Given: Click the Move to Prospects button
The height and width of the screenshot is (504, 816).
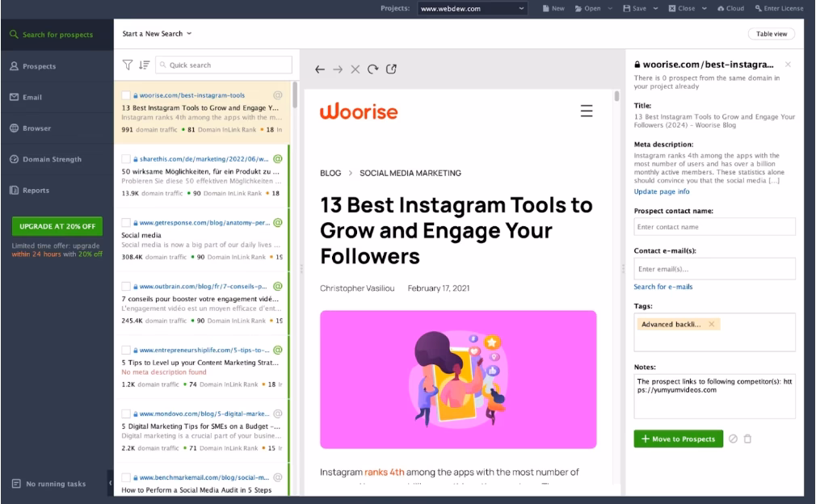Looking at the screenshot, I should pos(678,439).
